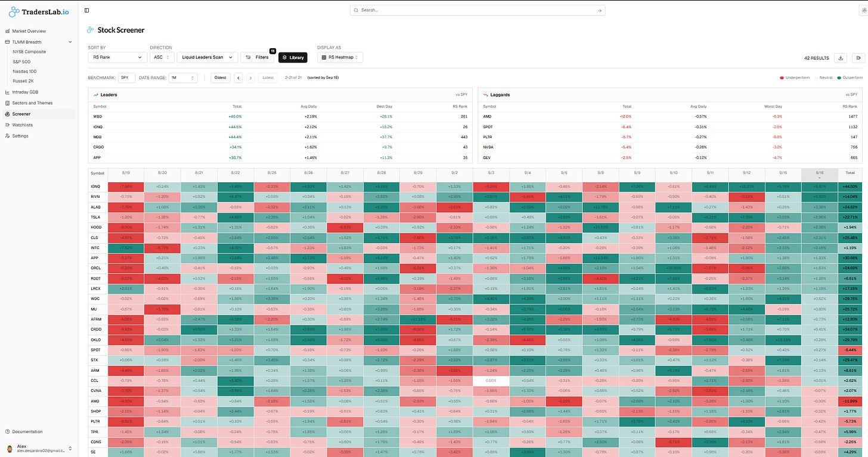The height and width of the screenshot is (457, 868).
Task: Click the filter count badge 11
Action: click(x=272, y=51)
